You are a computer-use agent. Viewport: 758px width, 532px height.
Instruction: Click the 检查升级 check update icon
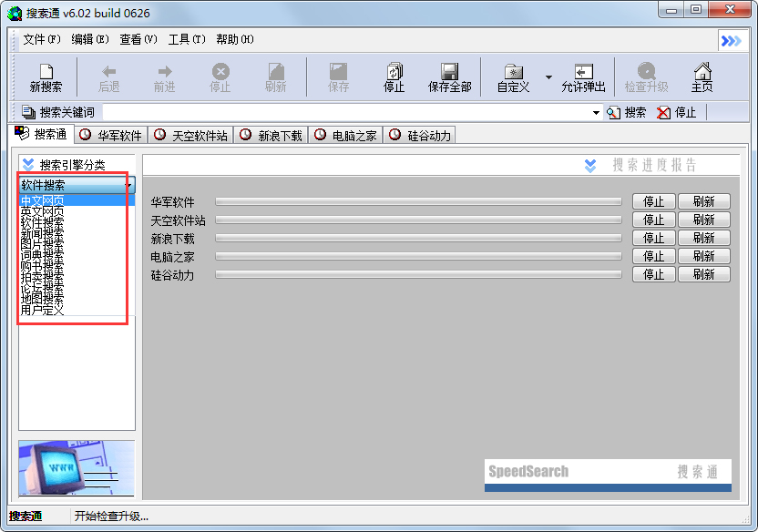[x=646, y=72]
